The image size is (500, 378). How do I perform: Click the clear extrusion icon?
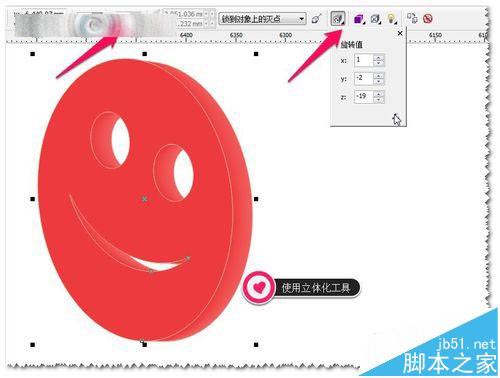pos(428,18)
